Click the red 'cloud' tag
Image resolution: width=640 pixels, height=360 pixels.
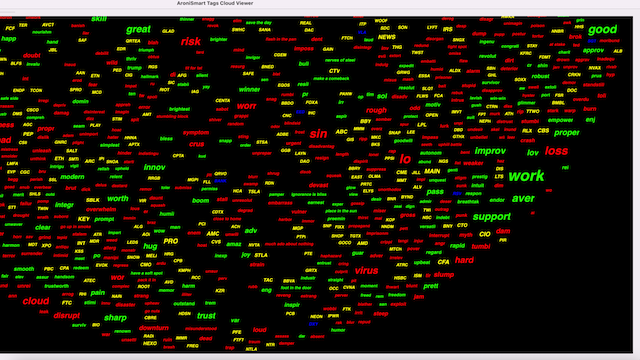[x=36, y=301]
